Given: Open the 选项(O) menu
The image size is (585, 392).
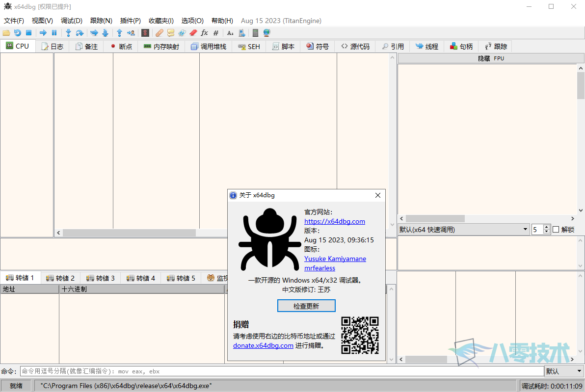Looking at the screenshot, I should click(192, 21).
